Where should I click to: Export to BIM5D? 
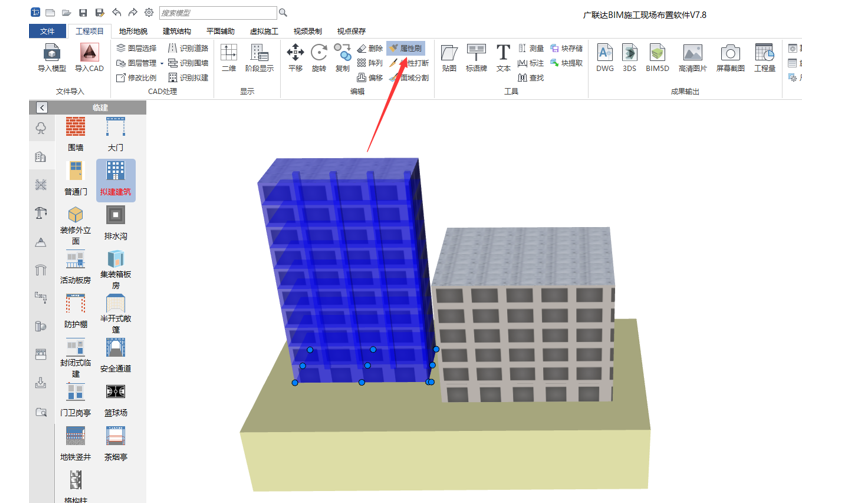tap(657, 57)
